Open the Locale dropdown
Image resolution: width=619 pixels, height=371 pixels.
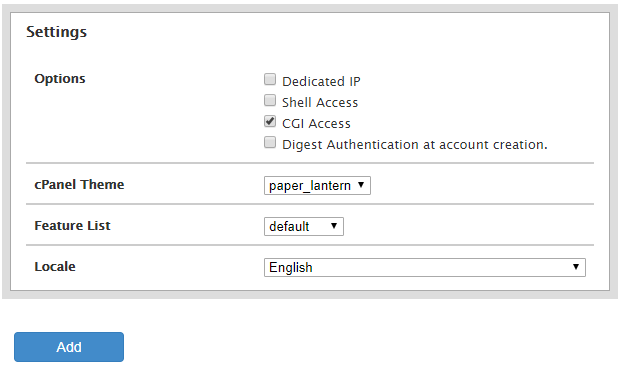pos(425,268)
